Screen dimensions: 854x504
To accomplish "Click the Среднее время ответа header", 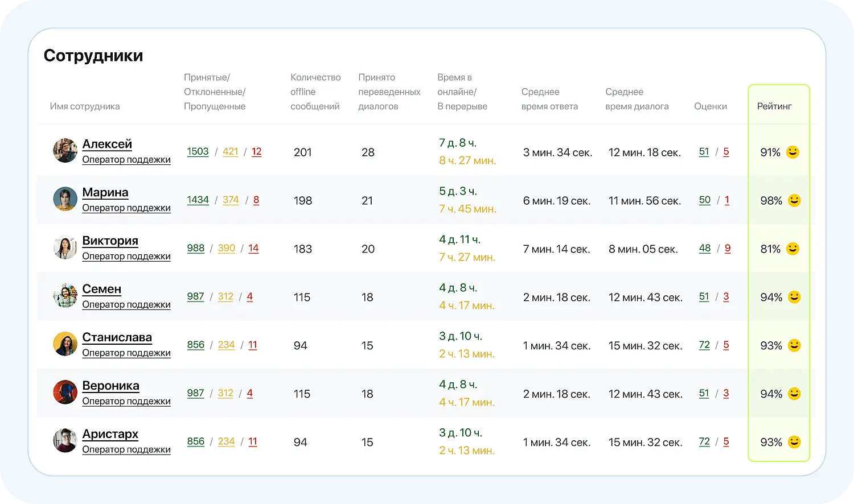I will coord(549,99).
